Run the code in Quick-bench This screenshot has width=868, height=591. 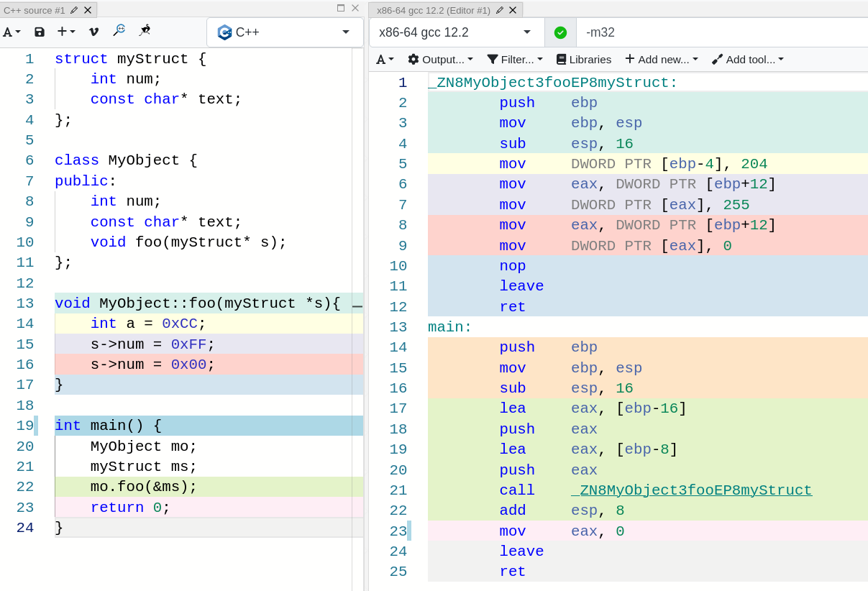[145, 32]
